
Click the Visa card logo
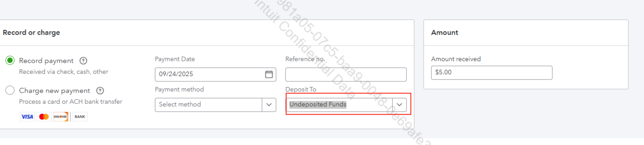(27, 117)
